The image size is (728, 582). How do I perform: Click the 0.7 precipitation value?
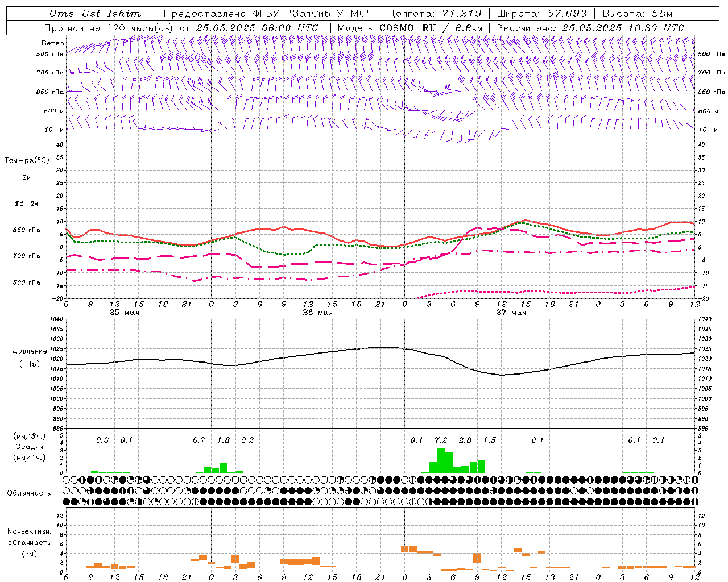[x=199, y=440]
